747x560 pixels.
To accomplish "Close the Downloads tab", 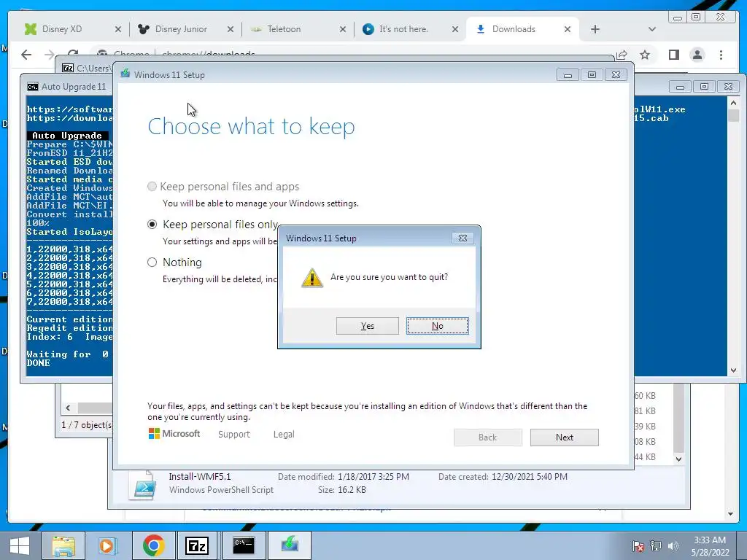I will pos(568,29).
